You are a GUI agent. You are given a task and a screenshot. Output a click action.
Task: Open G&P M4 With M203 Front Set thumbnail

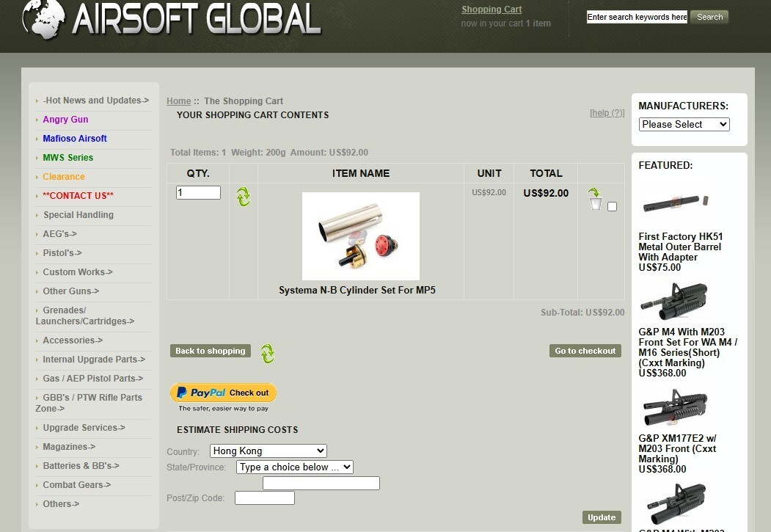pyautogui.click(x=673, y=300)
